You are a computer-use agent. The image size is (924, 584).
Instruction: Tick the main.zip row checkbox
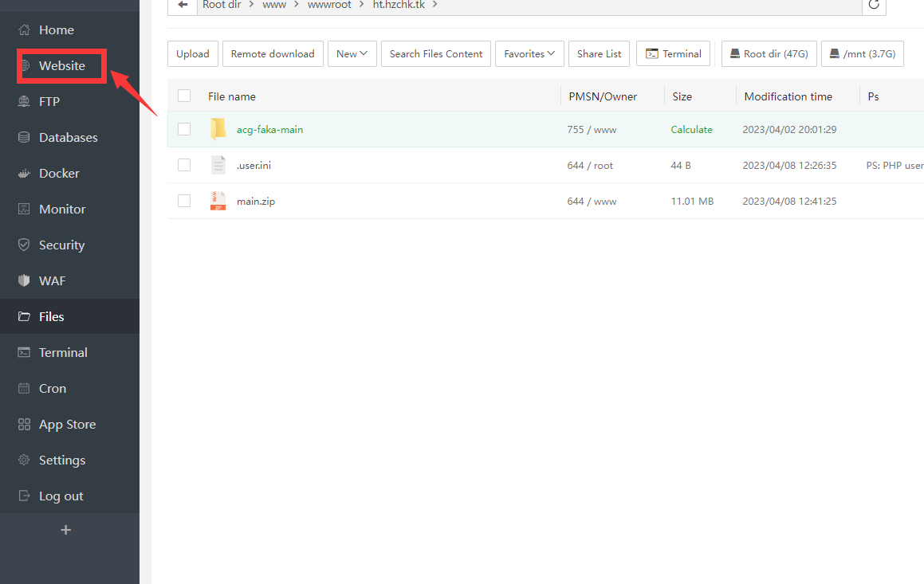184,202
